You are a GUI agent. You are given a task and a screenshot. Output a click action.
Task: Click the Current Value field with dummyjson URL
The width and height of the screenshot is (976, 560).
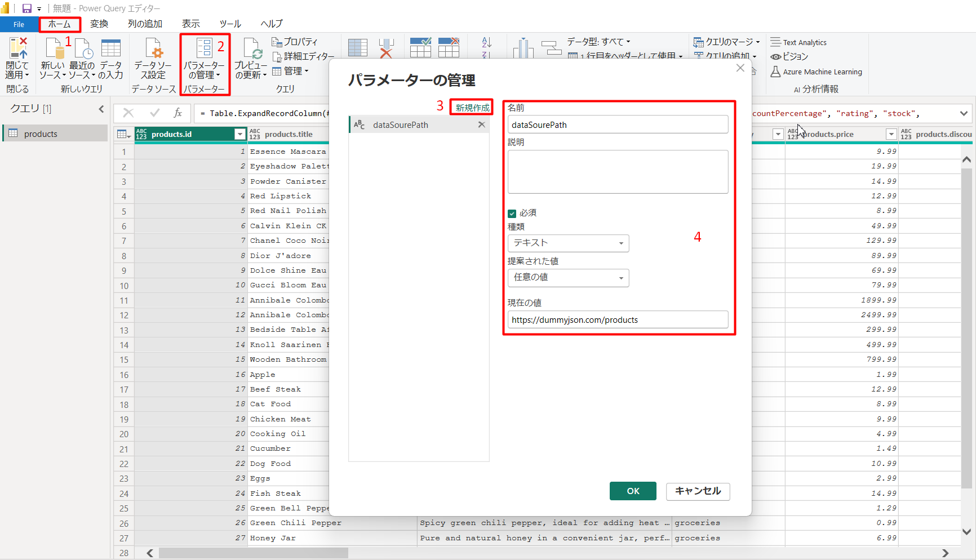pos(618,320)
